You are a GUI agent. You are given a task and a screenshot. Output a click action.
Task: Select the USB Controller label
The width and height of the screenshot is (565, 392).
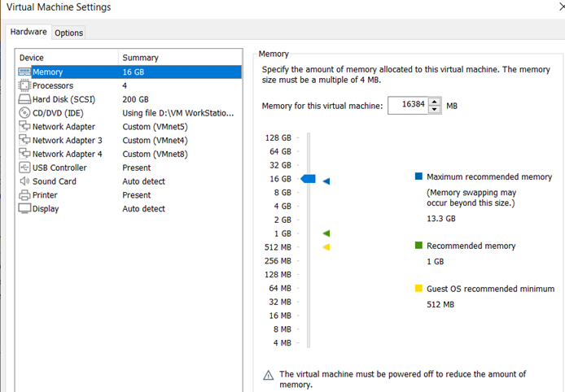59,168
